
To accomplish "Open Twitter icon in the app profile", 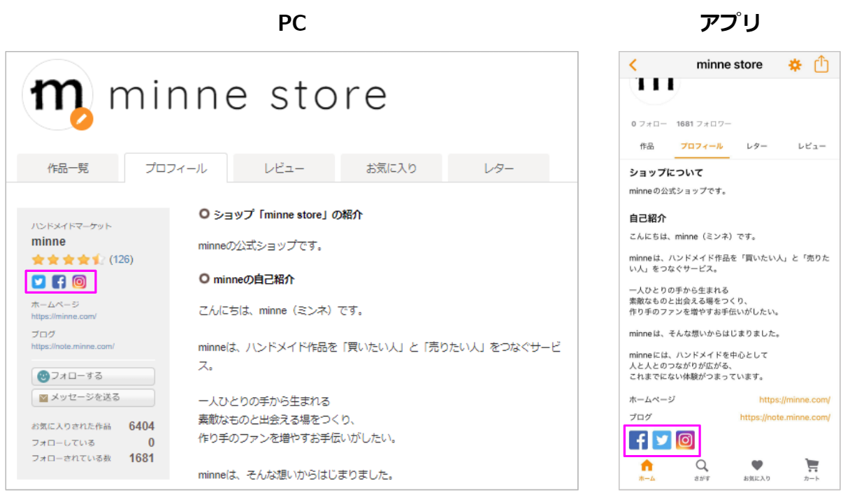I will pyautogui.click(x=661, y=440).
